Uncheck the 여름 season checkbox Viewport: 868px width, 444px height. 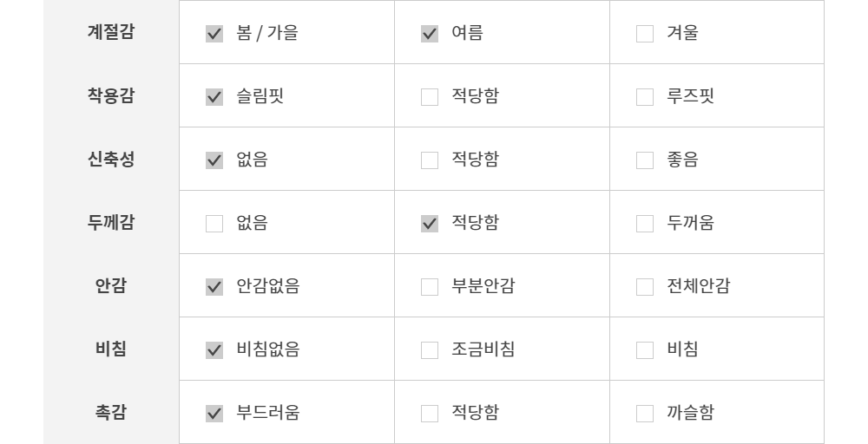pyautogui.click(x=430, y=34)
